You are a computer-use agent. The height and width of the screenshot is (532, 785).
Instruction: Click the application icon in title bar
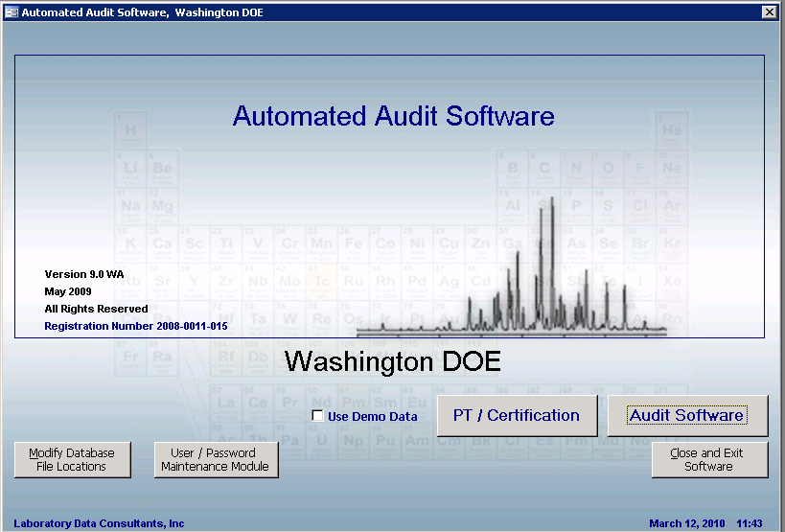click(x=12, y=12)
